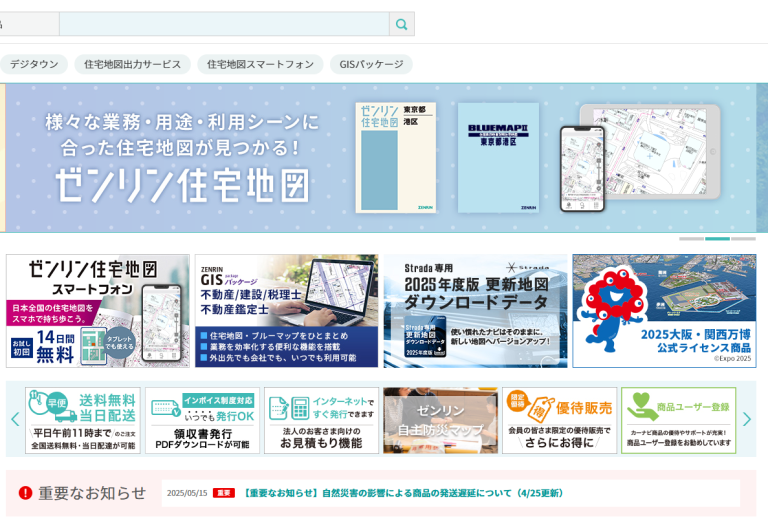Show previous service cards with left chevron

point(15,420)
